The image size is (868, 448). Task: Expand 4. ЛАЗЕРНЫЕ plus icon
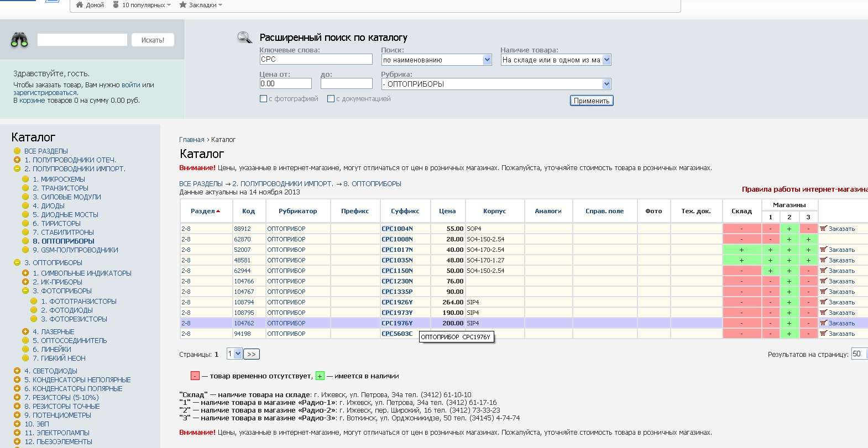click(x=25, y=331)
